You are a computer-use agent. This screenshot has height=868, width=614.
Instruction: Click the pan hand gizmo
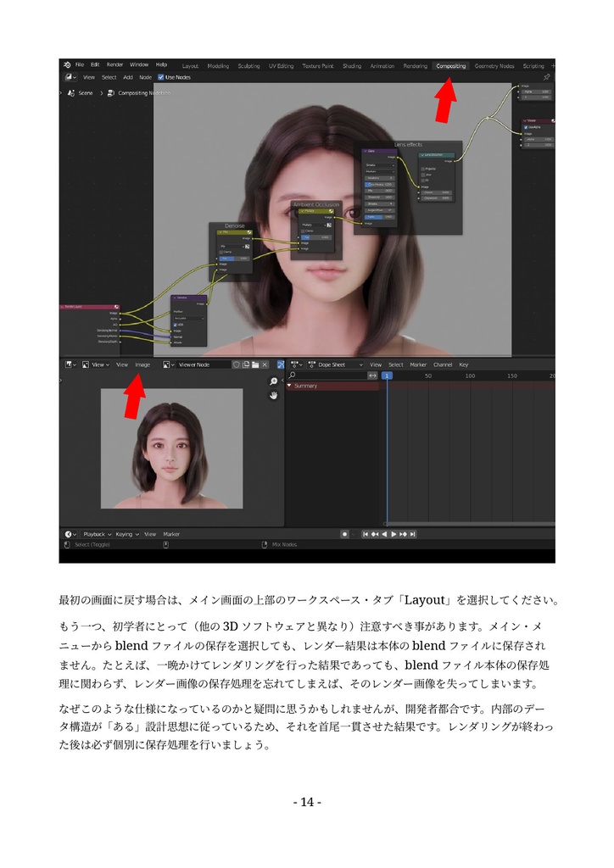click(x=274, y=395)
